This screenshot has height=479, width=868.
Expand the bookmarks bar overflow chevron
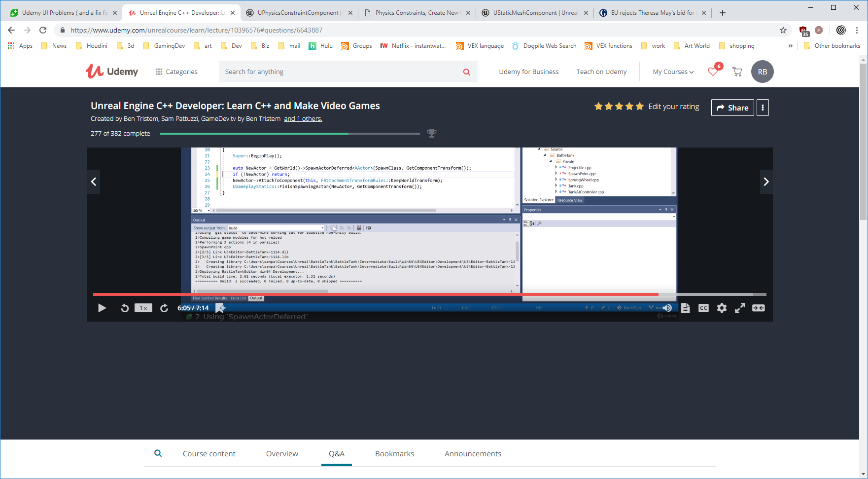(x=790, y=45)
